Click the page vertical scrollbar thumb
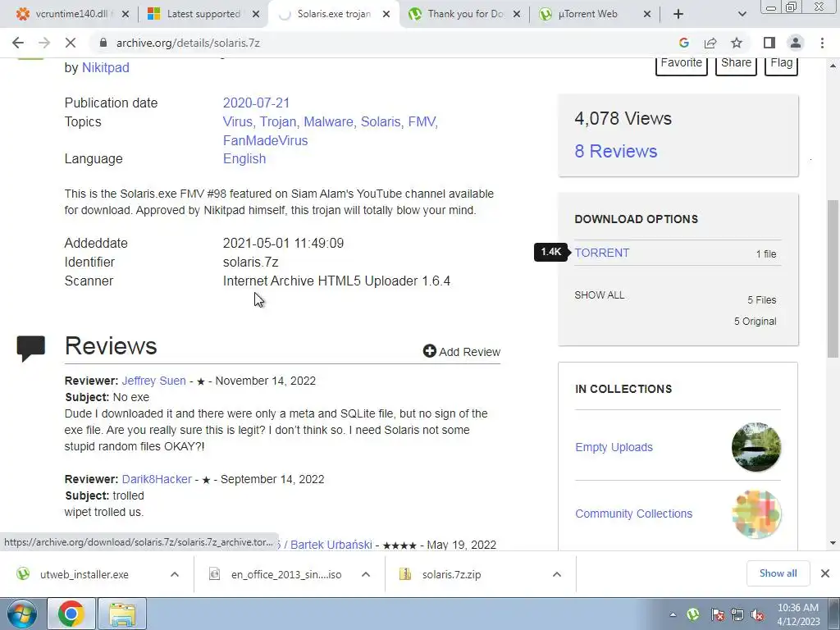This screenshot has width=840, height=630. 833,279
